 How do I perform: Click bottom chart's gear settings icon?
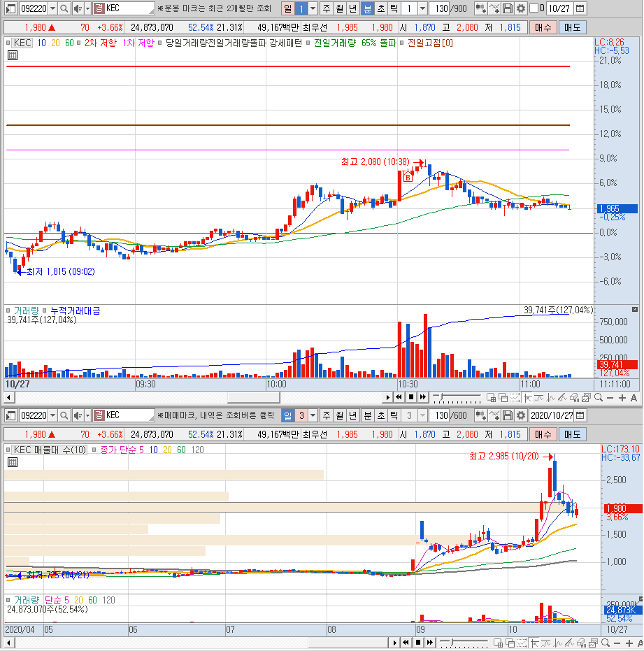point(521,415)
